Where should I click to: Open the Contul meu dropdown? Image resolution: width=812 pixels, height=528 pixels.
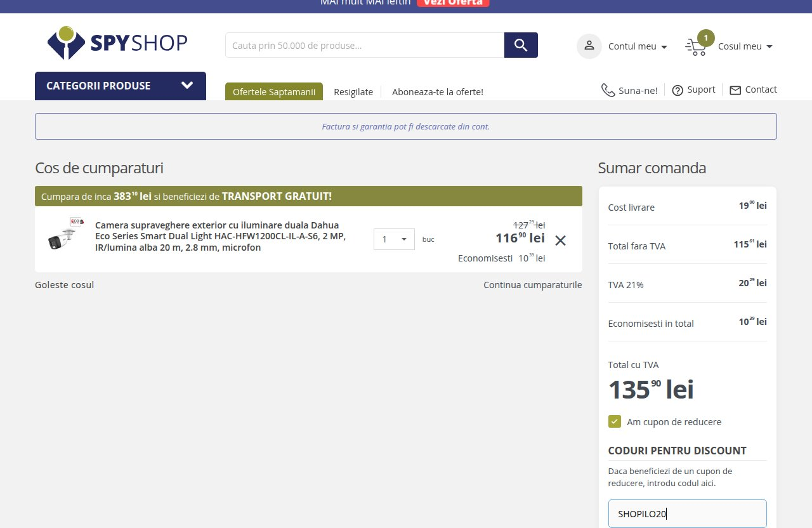(x=638, y=46)
